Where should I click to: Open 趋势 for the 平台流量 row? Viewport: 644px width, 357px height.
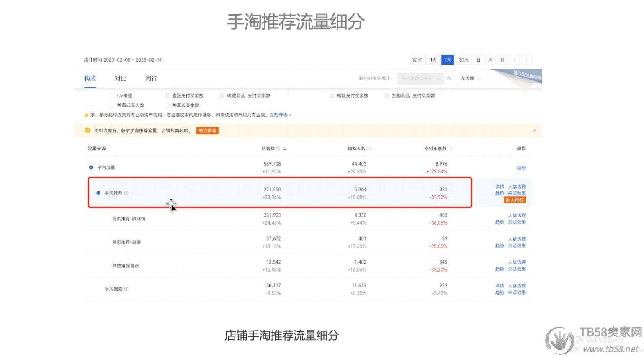coord(521,168)
